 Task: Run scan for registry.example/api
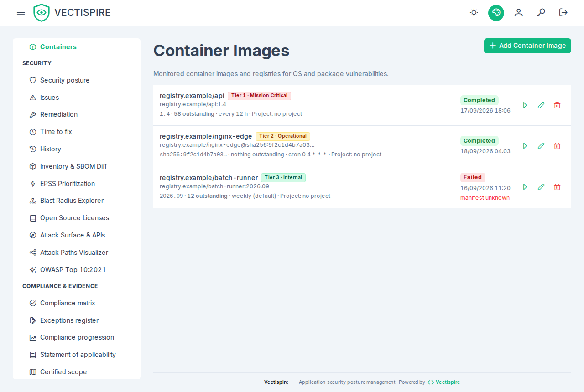coord(525,105)
